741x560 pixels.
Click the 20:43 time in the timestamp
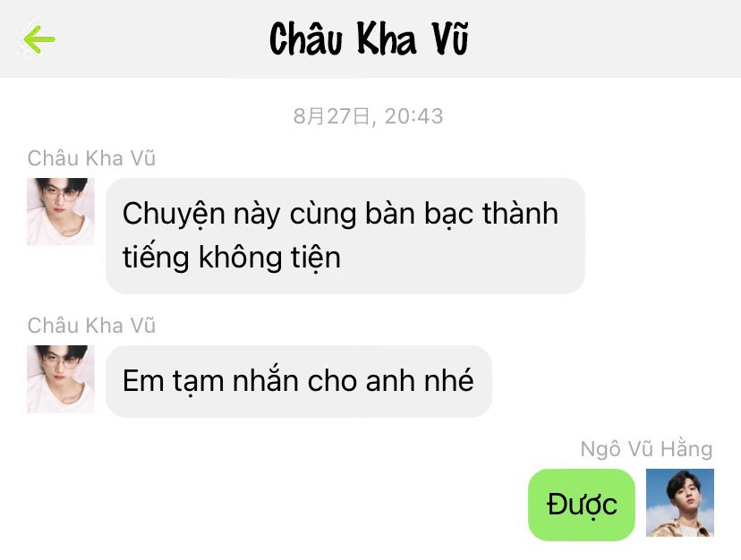click(x=414, y=116)
